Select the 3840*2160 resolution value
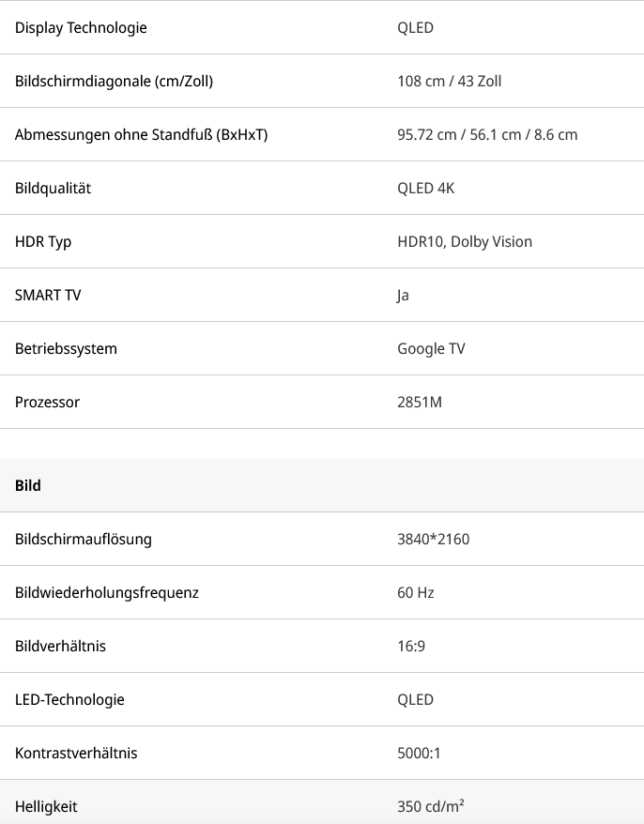Image resolution: width=644 pixels, height=824 pixels. pos(433,539)
